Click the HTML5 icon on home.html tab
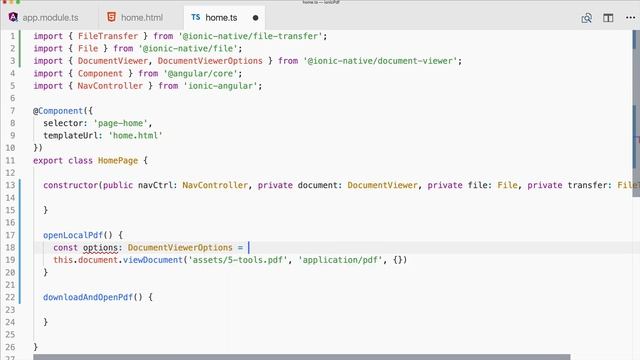640x360 pixels. point(111,17)
